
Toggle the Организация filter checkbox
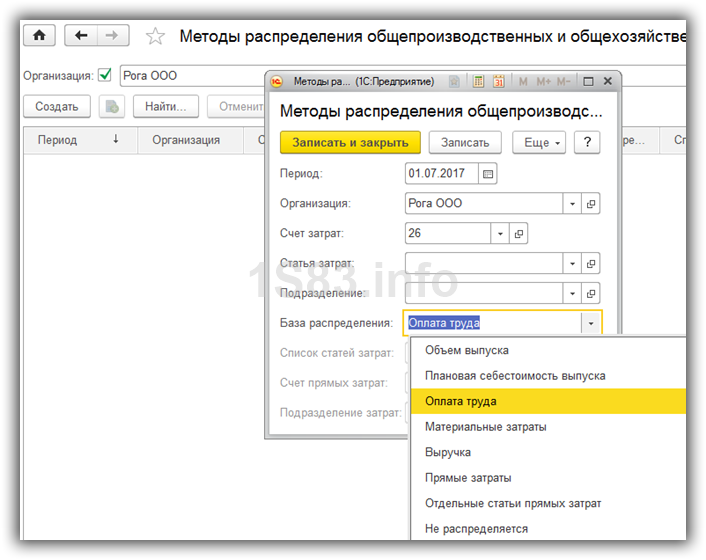[105, 75]
